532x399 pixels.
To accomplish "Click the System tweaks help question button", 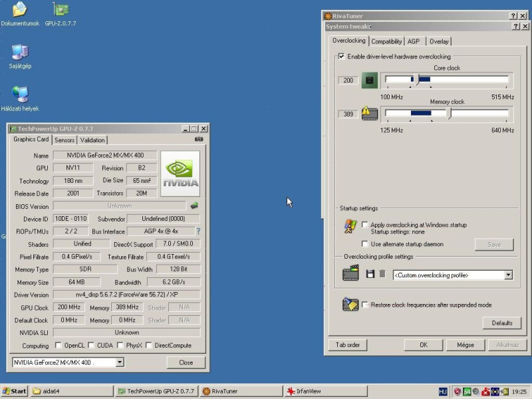I will [x=516, y=27].
